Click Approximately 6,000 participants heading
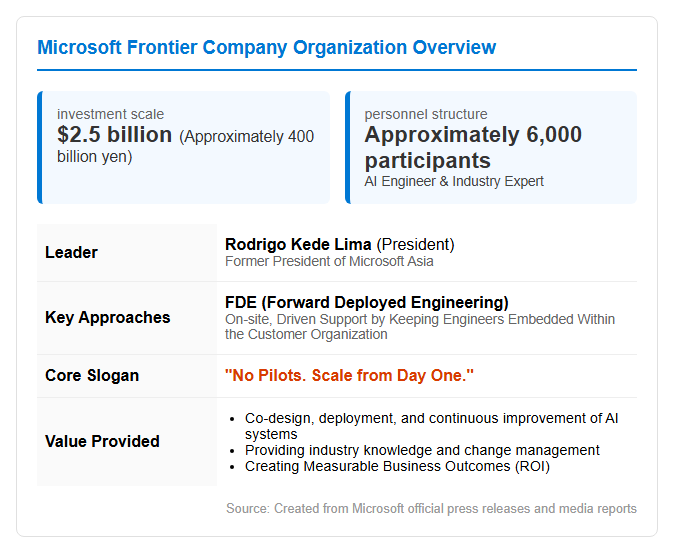This screenshot has width=674, height=553. pyautogui.click(x=473, y=147)
